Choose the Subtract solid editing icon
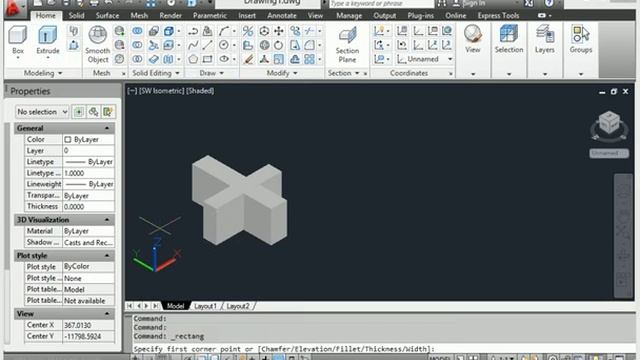Screen dimensions: 640x360 point(138,45)
